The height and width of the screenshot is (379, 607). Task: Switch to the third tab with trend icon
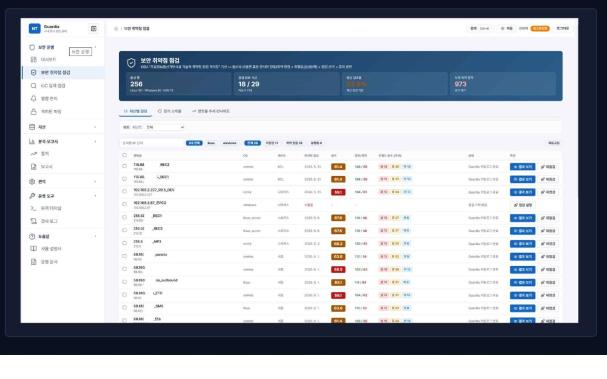click(x=211, y=111)
